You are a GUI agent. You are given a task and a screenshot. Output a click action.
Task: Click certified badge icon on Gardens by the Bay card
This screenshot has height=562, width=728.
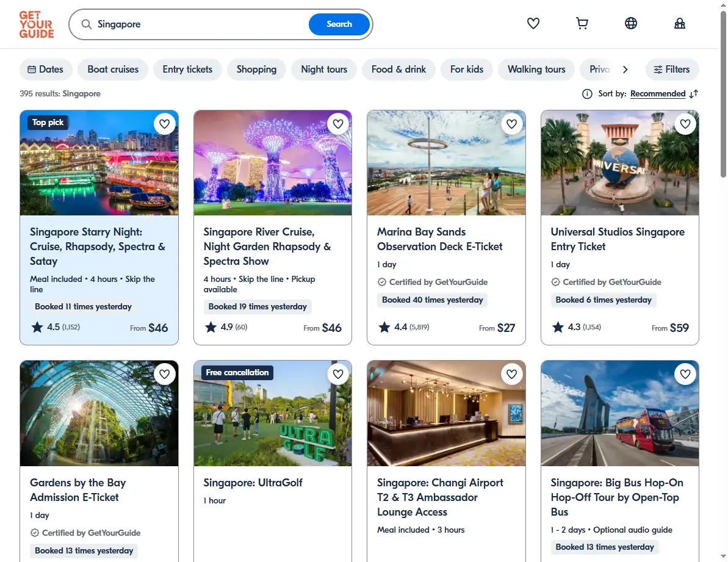[x=34, y=533]
